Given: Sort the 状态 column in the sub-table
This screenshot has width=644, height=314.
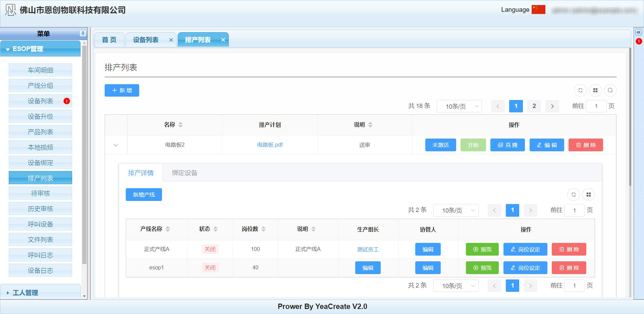Looking at the screenshot, I should click(216, 229).
